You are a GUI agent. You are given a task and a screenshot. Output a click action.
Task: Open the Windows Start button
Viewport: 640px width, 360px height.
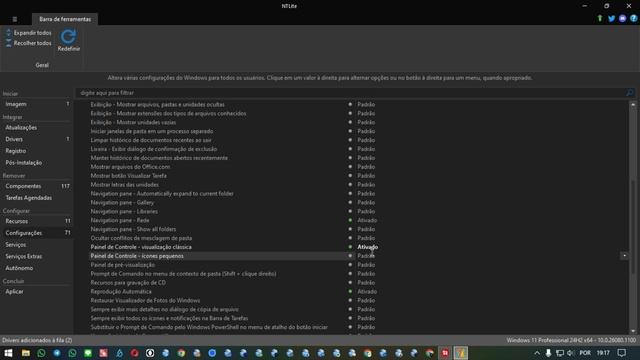coord(8,353)
